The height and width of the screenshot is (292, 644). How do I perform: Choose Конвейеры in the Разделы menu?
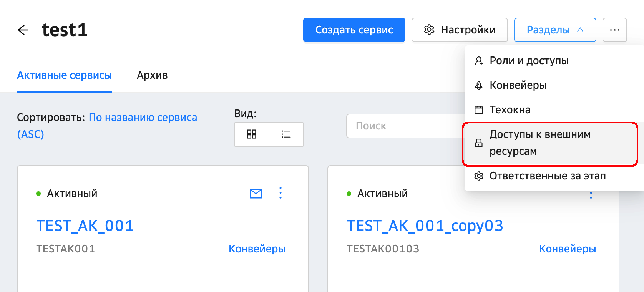click(x=518, y=85)
